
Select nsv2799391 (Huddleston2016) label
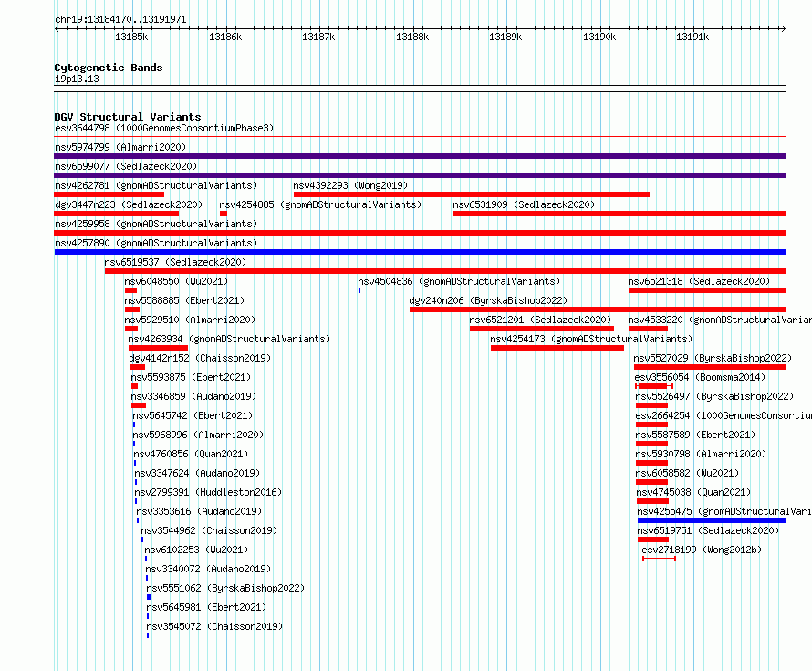pos(208,492)
